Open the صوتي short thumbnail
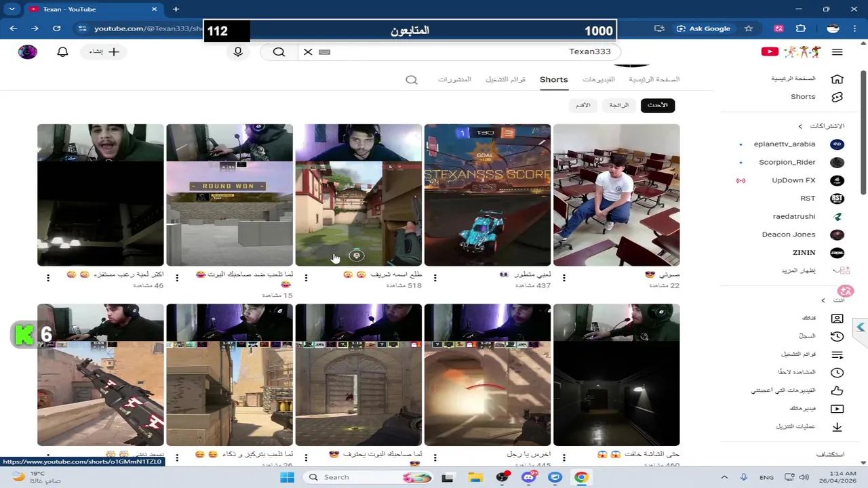 (x=616, y=195)
